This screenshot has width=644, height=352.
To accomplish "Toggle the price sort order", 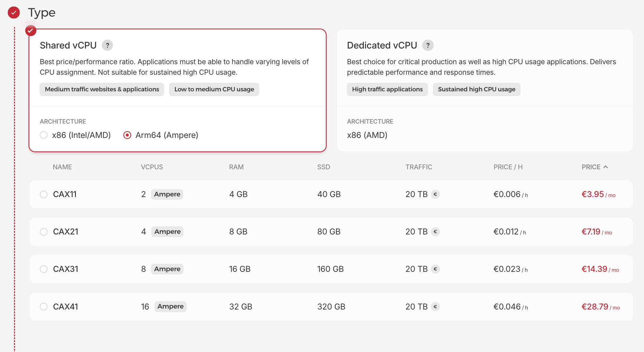I will click(594, 167).
